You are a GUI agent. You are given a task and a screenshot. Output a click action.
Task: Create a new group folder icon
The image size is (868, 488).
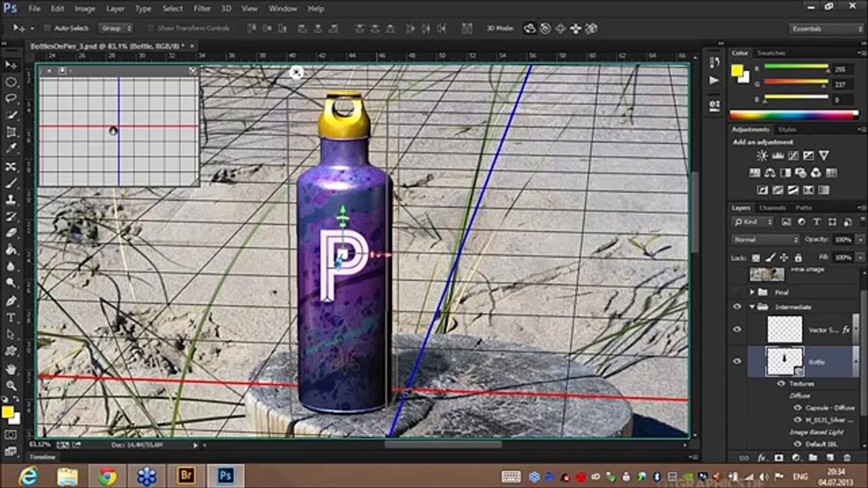point(812,458)
